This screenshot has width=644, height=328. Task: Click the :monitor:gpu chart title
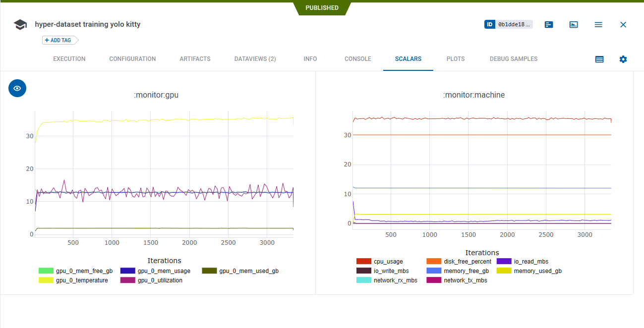click(x=156, y=95)
